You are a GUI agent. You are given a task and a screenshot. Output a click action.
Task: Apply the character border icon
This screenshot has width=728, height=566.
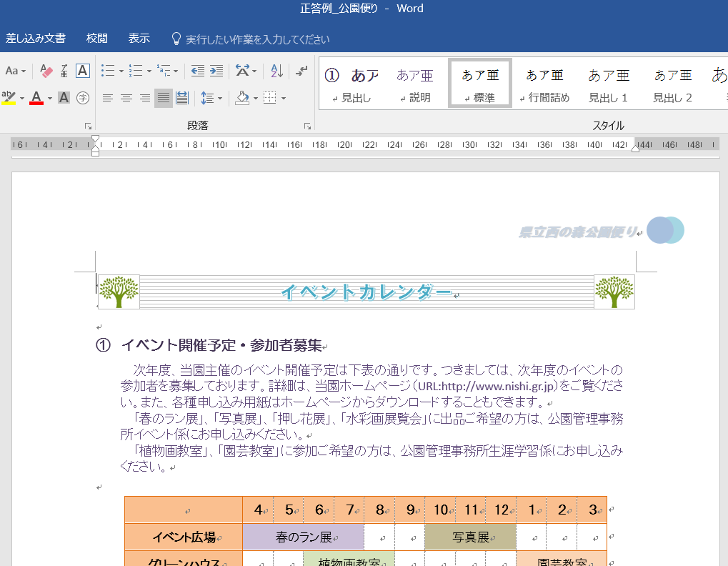(x=83, y=71)
